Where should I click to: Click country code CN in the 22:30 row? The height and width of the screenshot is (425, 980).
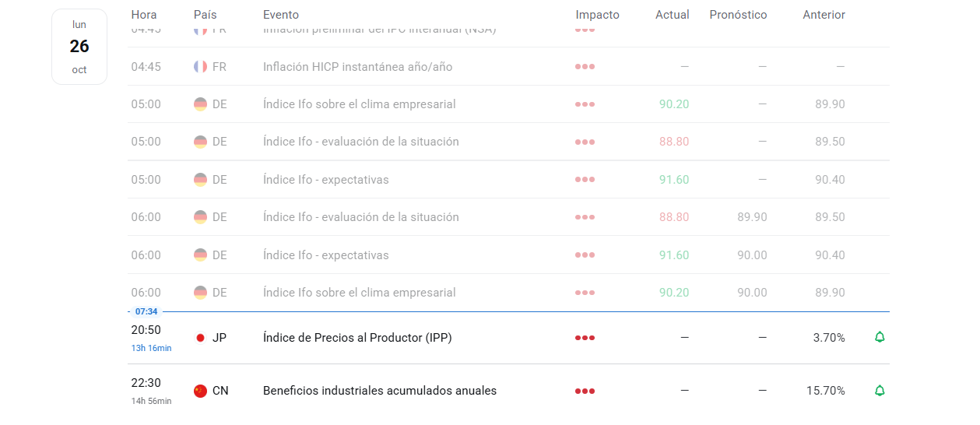[x=220, y=391]
